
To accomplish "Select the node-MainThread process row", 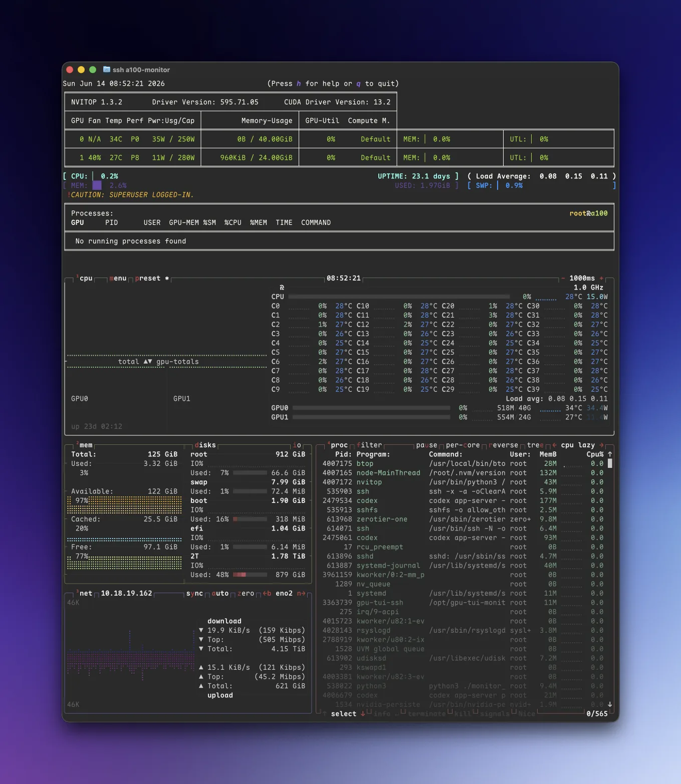I will point(463,472).
